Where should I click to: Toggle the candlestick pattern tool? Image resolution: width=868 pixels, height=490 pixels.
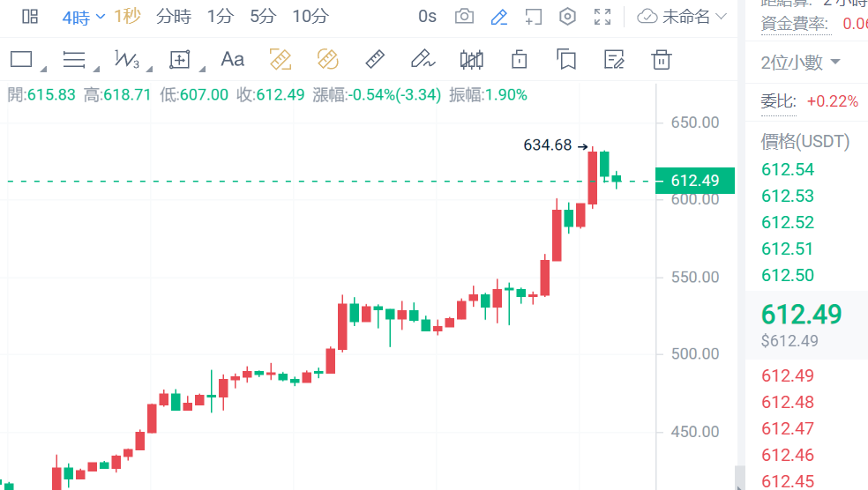click(x=472, y=60)
